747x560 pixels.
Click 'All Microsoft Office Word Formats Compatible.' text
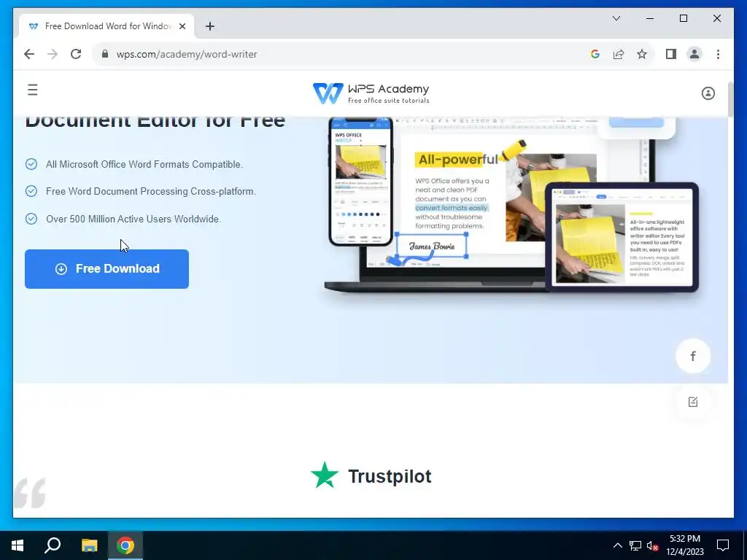coord(144,164)
